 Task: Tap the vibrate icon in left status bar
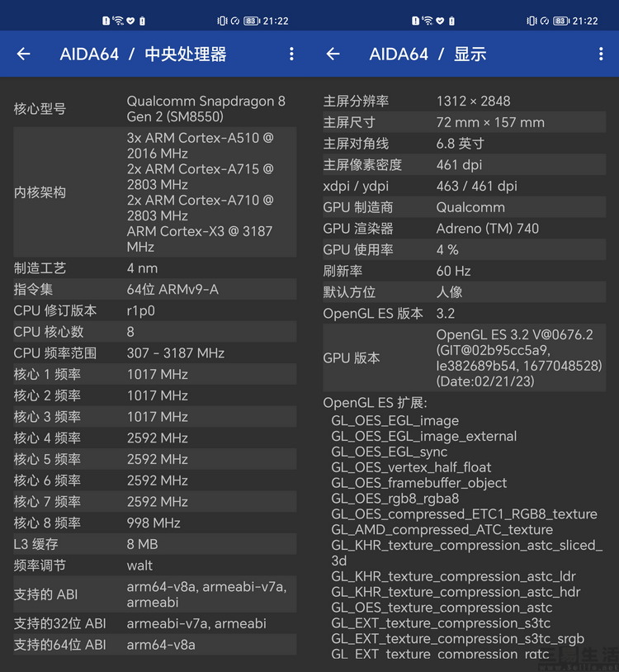(x=222, y=21)
